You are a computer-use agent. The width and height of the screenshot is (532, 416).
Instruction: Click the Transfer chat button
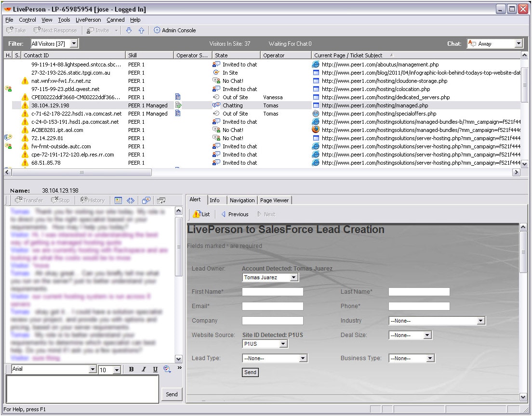pos(29,200)
